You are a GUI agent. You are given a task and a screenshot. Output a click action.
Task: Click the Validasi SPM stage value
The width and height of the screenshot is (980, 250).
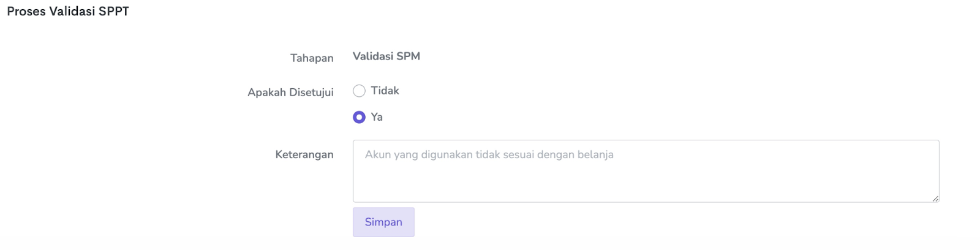[x=386, y=56]
